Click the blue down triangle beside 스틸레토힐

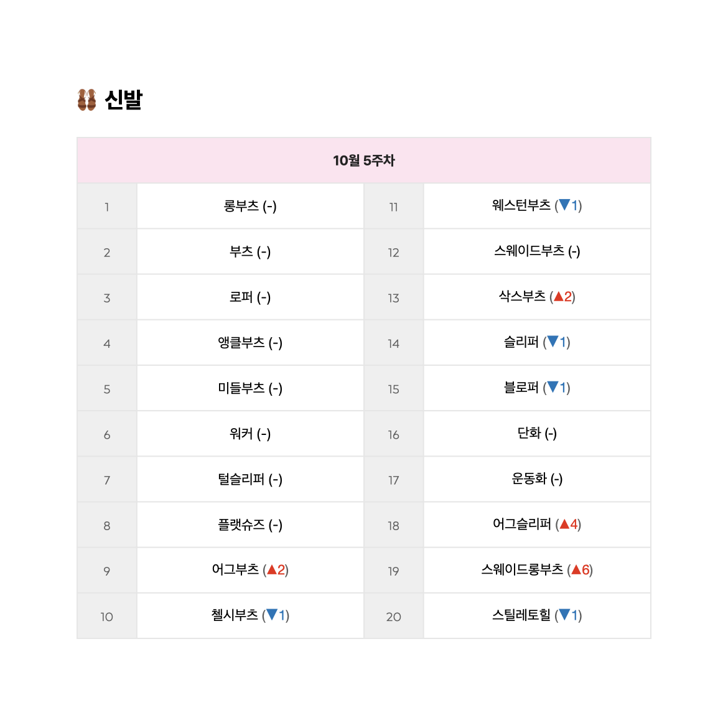pyautogui.click(x=564, y=615)
